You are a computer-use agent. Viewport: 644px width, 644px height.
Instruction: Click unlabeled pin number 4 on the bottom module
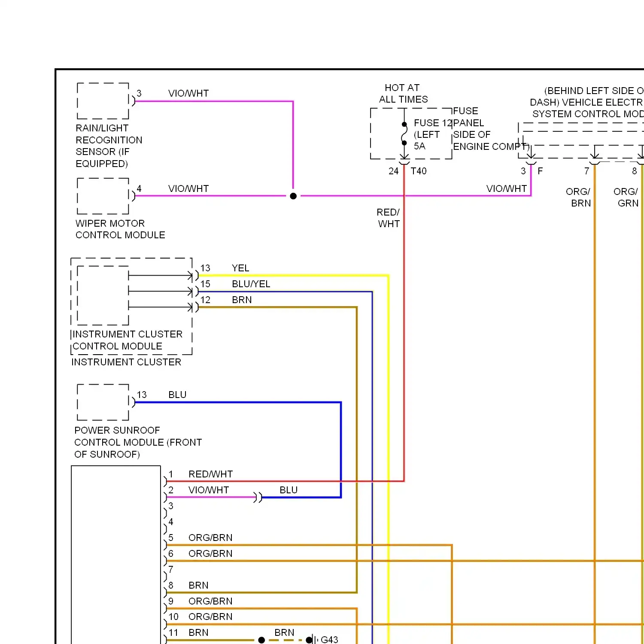point(171,522)
